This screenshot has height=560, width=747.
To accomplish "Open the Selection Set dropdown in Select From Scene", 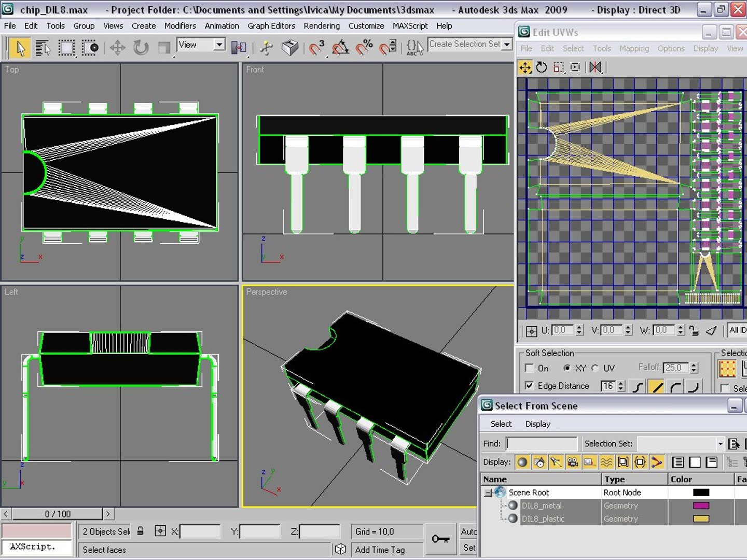I will pyautogui.click(x=720, y=444).
